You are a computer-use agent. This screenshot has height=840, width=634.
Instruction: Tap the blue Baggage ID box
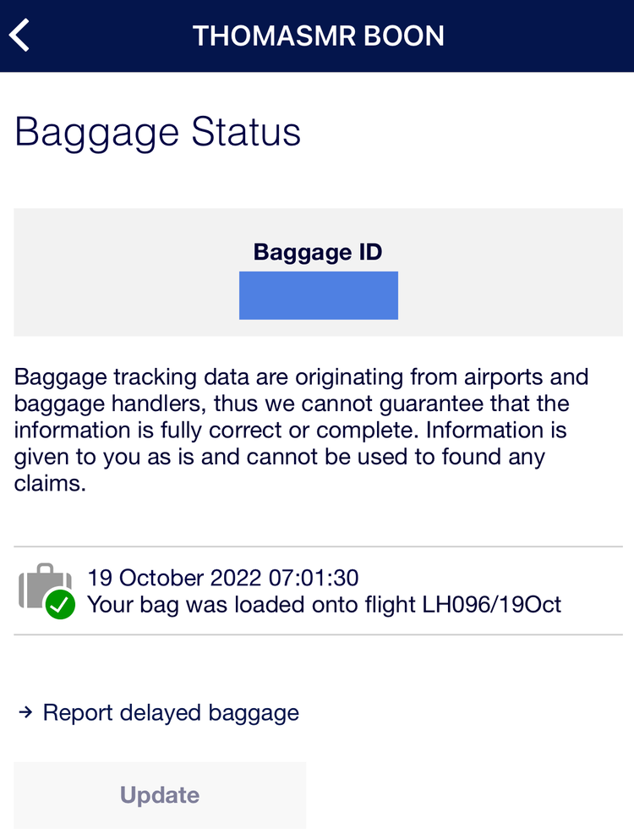coord(318,295)
